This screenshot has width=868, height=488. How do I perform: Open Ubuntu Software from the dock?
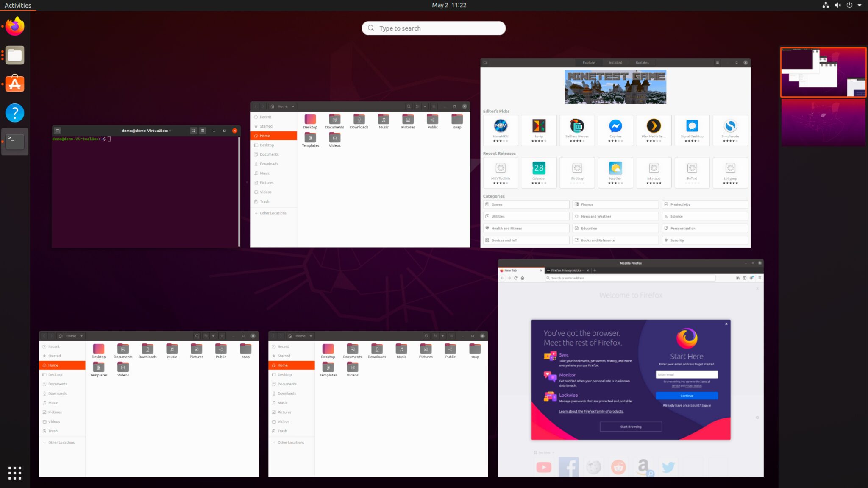coord(14,84)
